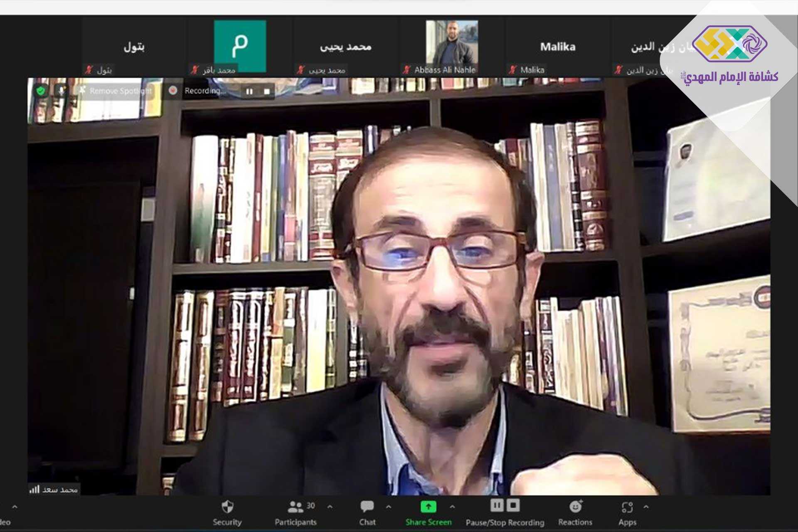The height and width of the screenshot is (532, 798).
Task: Expand the Chat options arrow
Action: tap(389, 507)
